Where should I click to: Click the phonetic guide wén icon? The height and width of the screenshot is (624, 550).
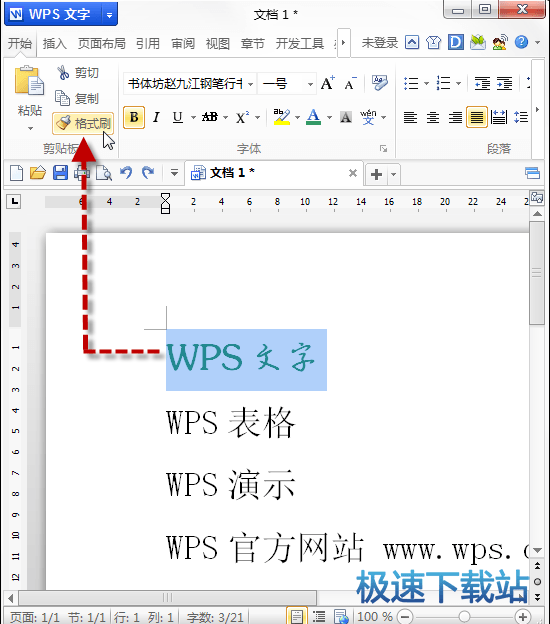pyautogui.click(x=368, y=117)
